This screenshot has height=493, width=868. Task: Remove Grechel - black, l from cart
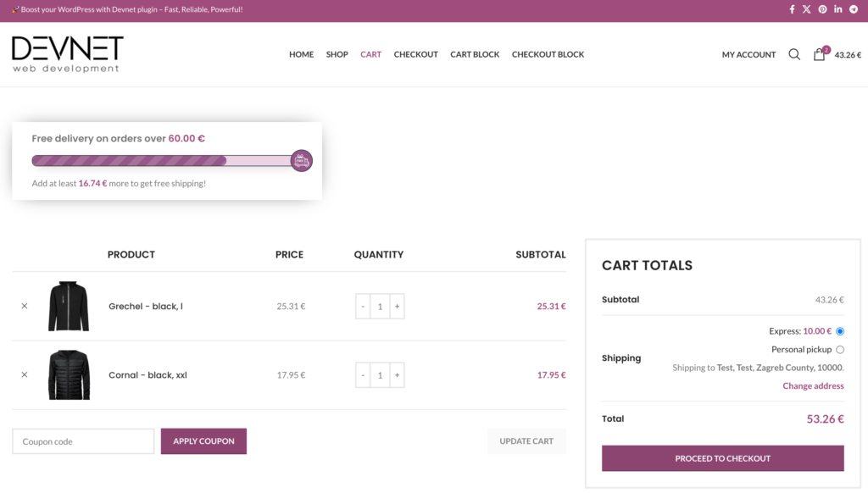pyautogui.click(x=25, y=306)
